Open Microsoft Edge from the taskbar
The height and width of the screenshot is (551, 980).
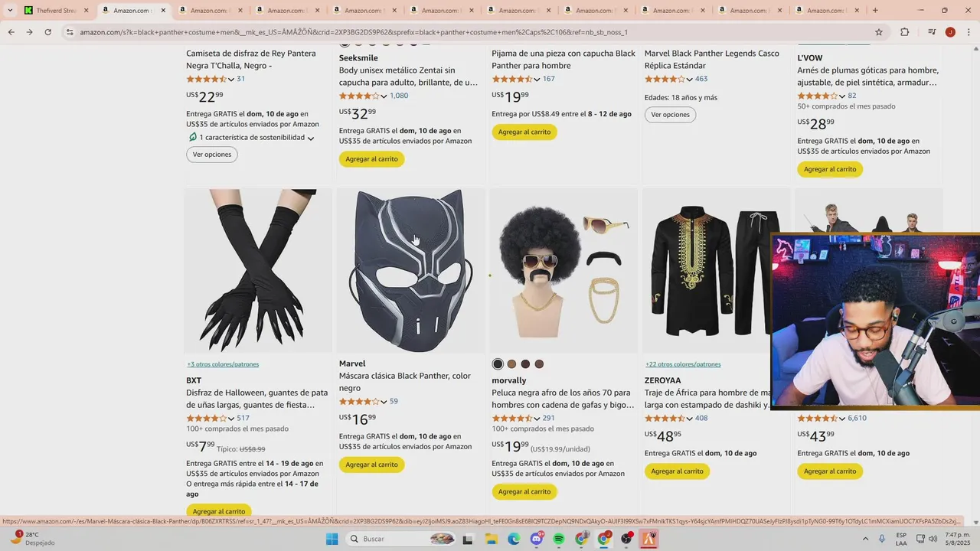513,539
